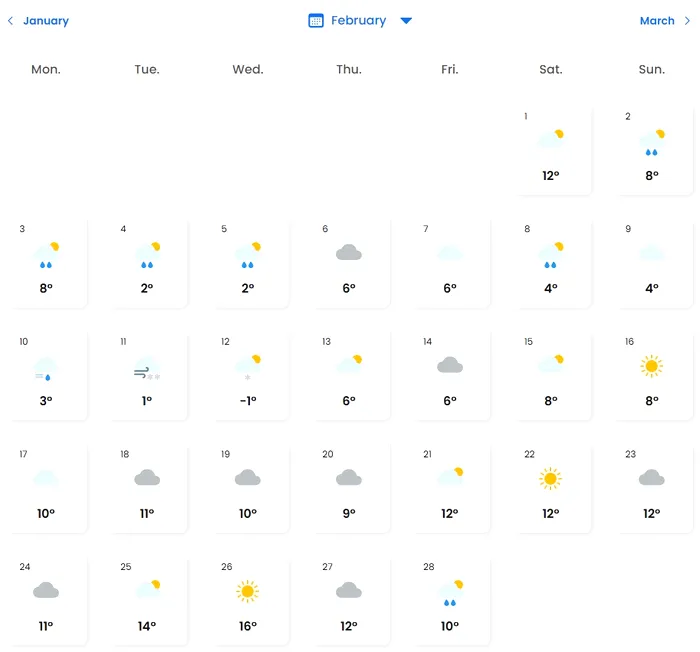Click the gray cloud icon on February 6

(349, 254)
